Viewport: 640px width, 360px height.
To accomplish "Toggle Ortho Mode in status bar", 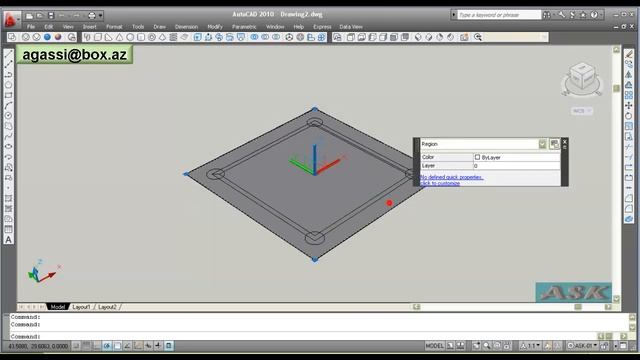I will (97, 346).
